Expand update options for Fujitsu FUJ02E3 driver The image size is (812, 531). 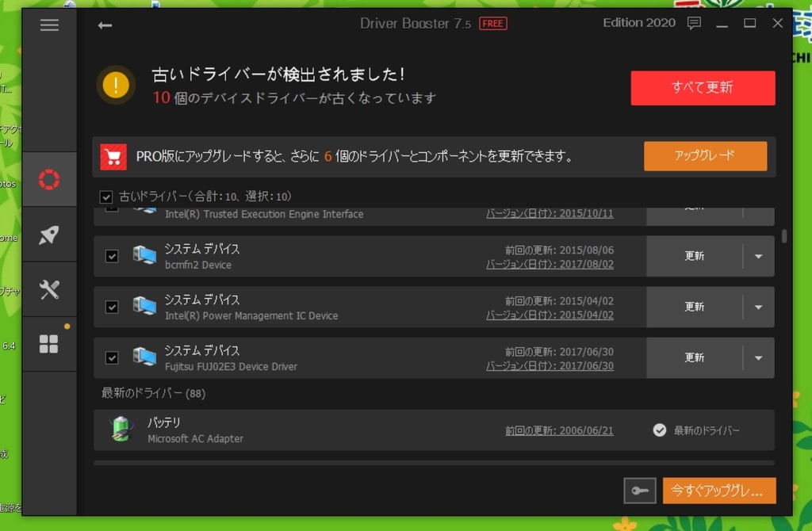tap(759, 357)
